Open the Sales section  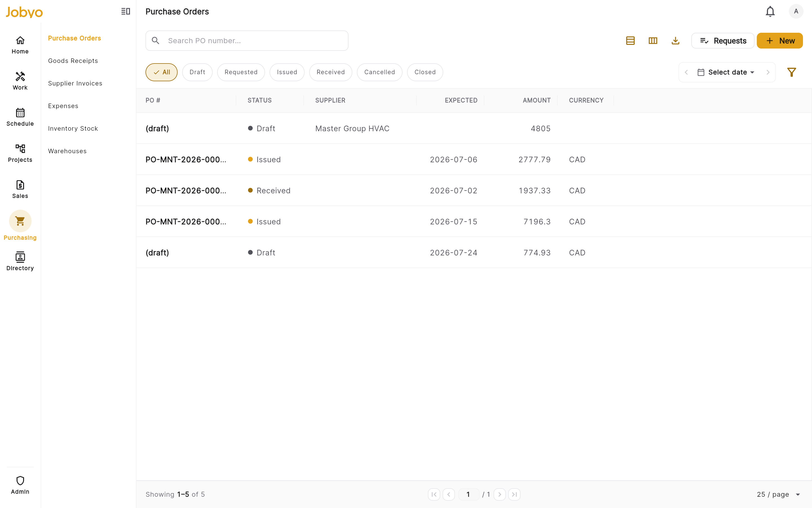pyautogui.click(x=20, y=189)
